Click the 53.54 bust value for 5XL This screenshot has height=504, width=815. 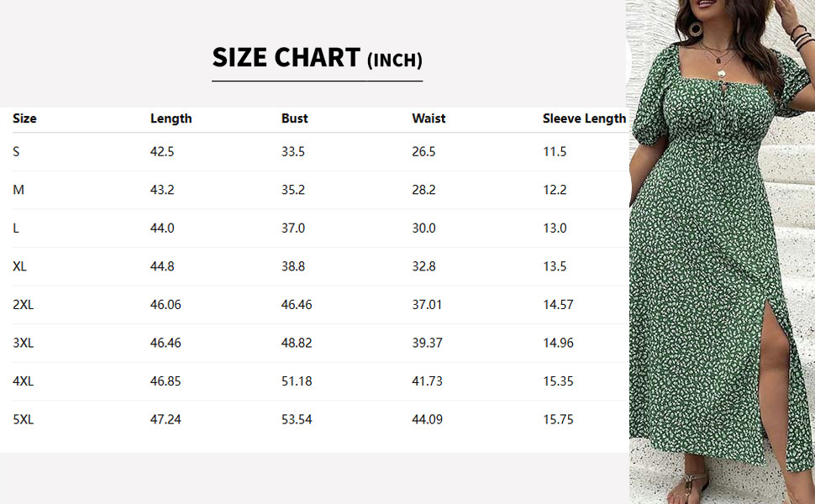[x=297, y=419]
